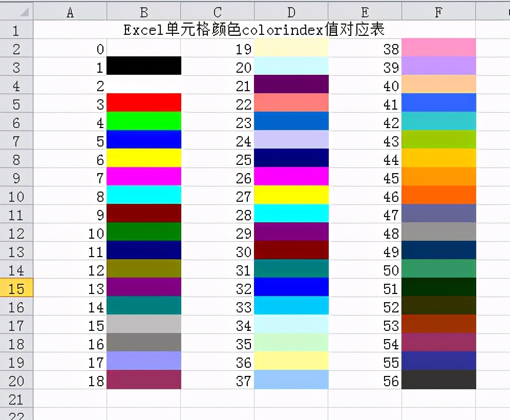Click the sea green swatch for index 50
Viewport: 510px width, 420px height.
click(439, 269)
